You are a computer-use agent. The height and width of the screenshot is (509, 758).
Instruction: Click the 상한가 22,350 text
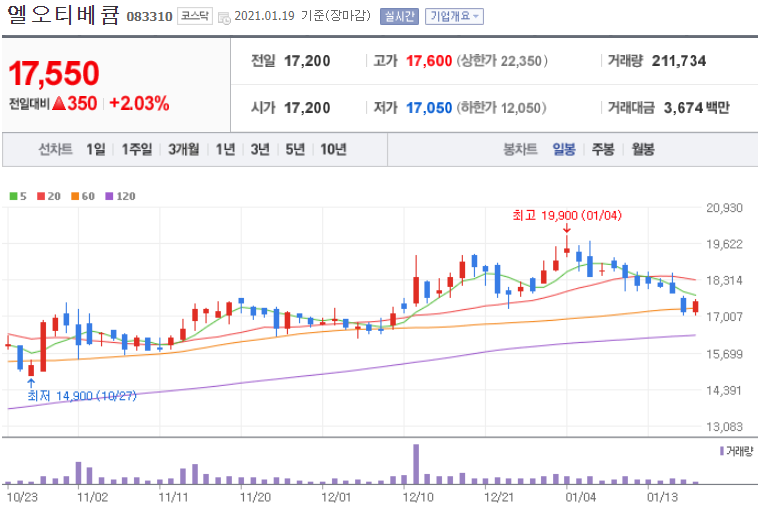point(502,61)
